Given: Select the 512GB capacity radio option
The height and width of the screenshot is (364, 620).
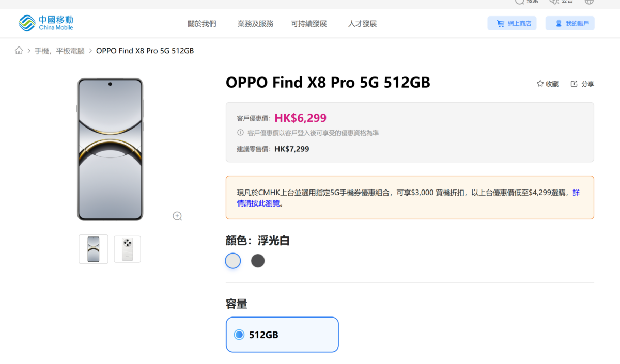Looking at the screenshot, I should pyautogui.click(x=239, y=335).
